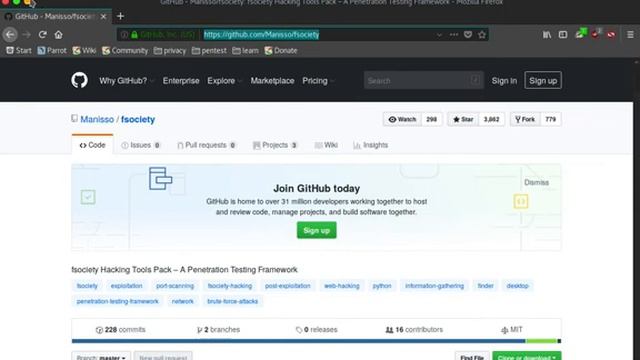Screen dimensions: 640x360
Task: Click the green Sign up banner button
Action: tap(316, 230)
